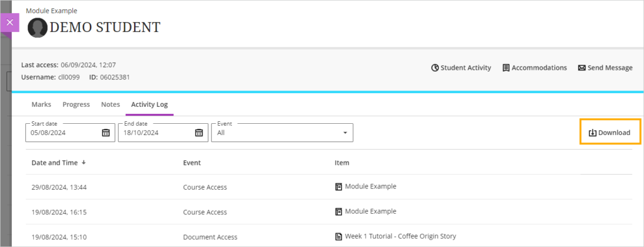Screen dimensions: 644x247
Task: Sort by Date and Time column
Action: 58,163
